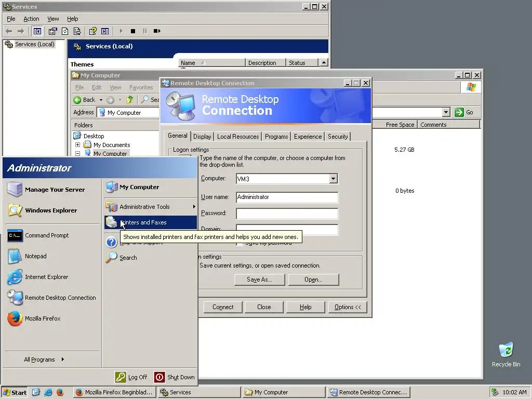Click the Stop Service square icon
The image size is (532, 399).
[x=133, y=31]
